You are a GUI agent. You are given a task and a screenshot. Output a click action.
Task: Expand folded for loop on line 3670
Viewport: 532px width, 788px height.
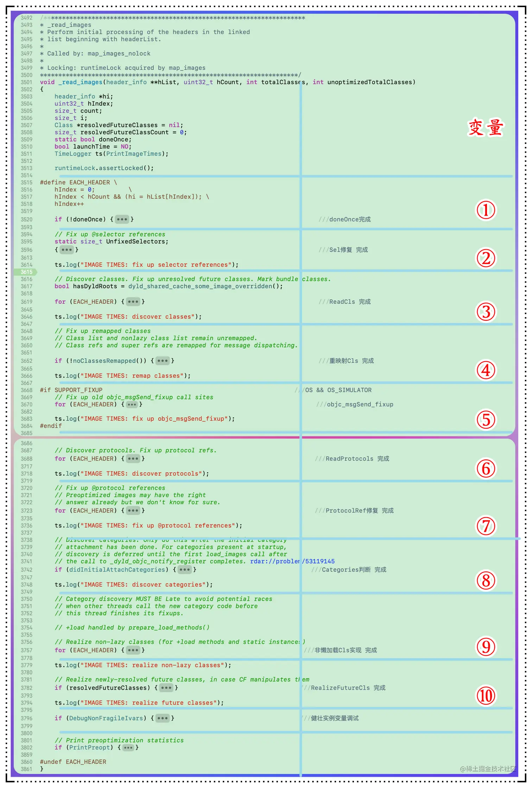pyautogui.click(x=132, y=405)
